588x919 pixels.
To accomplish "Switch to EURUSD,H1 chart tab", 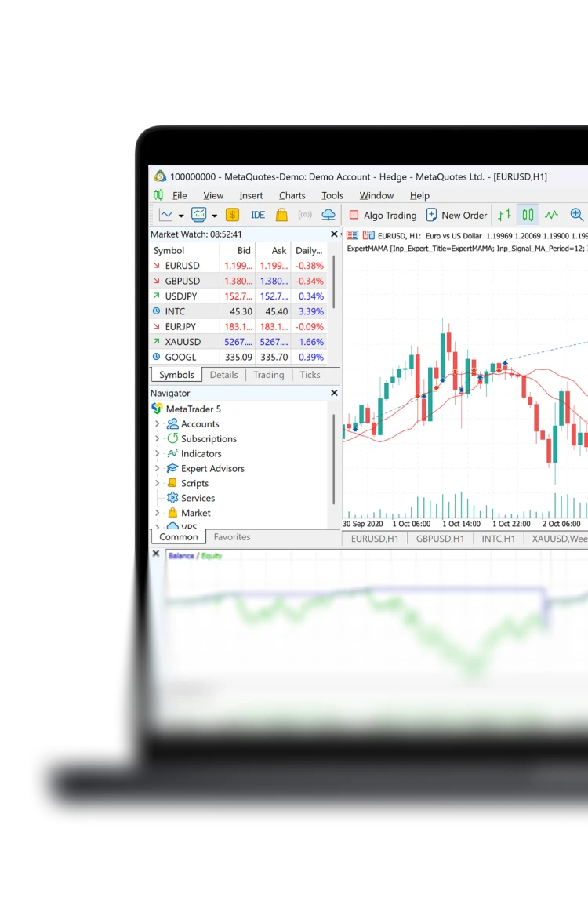I will point(375,539).
